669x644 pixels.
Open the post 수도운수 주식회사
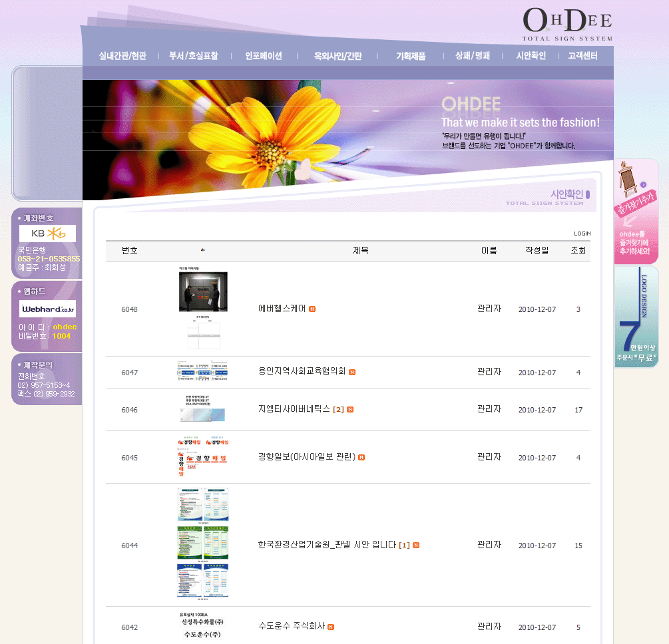[x=292, y=626]
